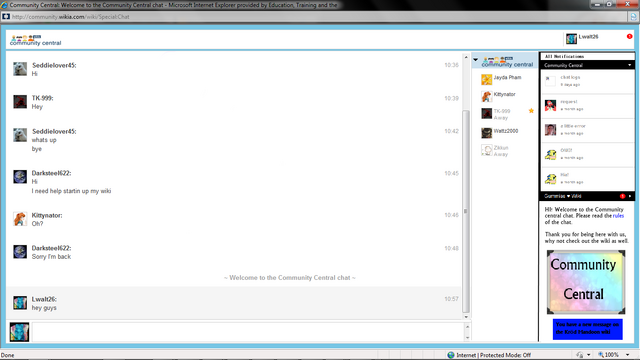Screen dimensions: 640x360
Task: Click Waltz2000's avatar in user list
Action: (486, 133)
